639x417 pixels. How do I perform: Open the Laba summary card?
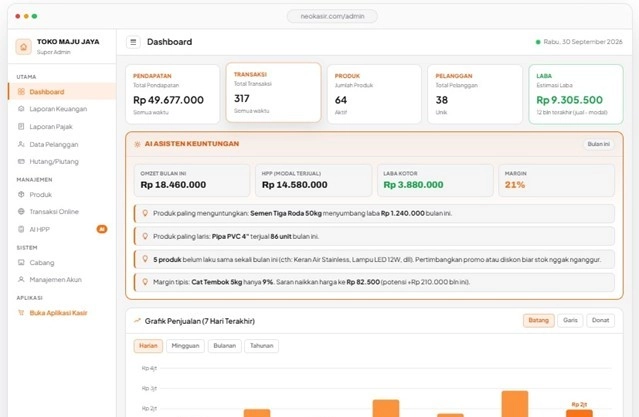pos(576,94)
